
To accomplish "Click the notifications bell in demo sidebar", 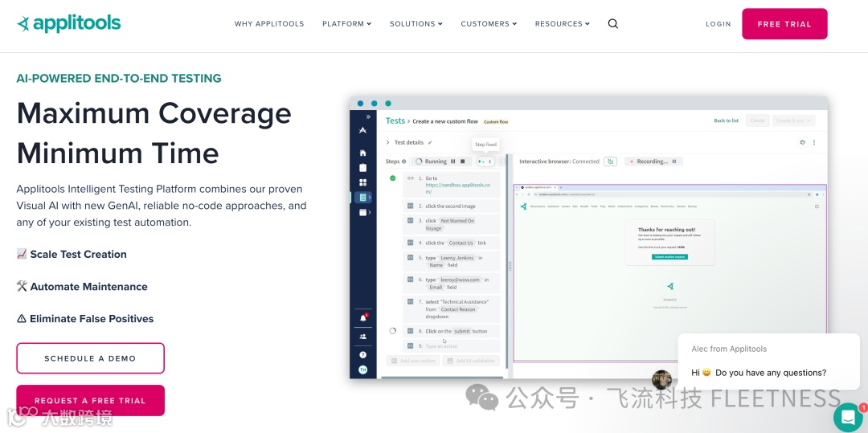I will [x=363, y=318].
